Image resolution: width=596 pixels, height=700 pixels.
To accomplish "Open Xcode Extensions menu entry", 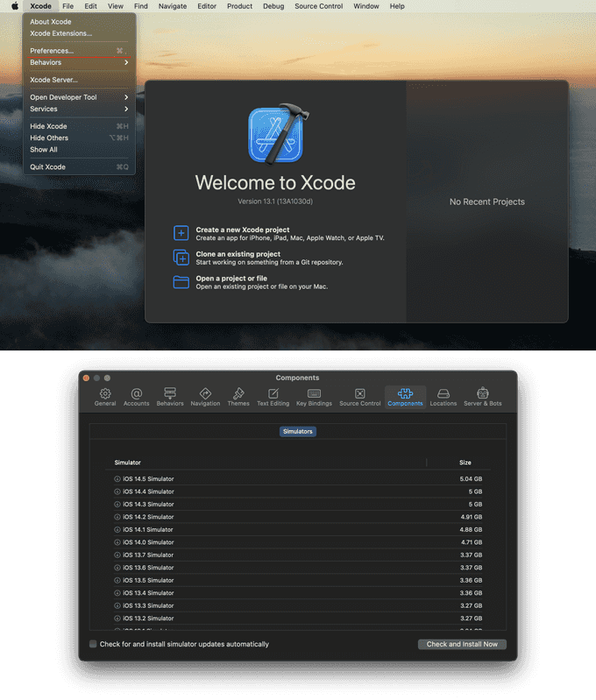I will [x=79, y=33].
